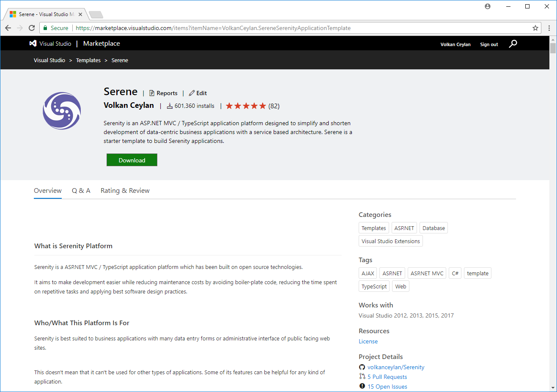
Task: Click the pull requests icon under Project Details
Action: coord(362,376)
